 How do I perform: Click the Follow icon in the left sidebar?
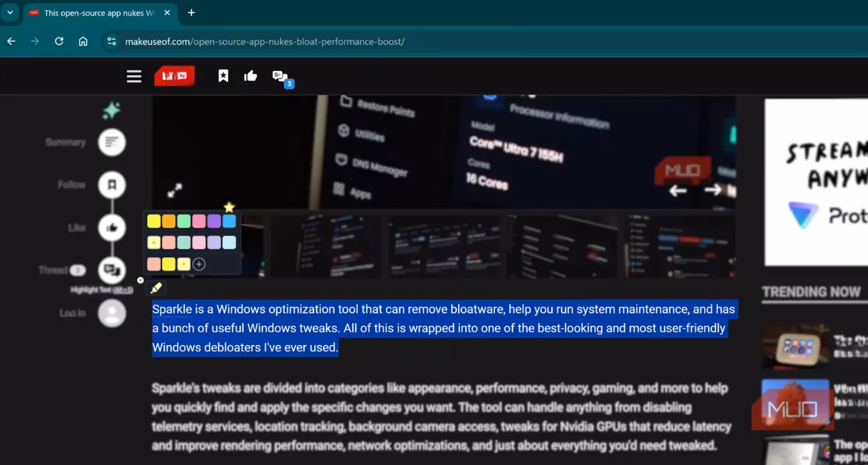click(x=112, y=184)
